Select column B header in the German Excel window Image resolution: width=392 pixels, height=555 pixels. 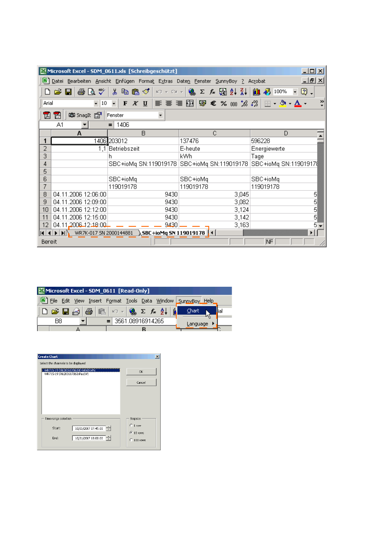pos(143,133)
